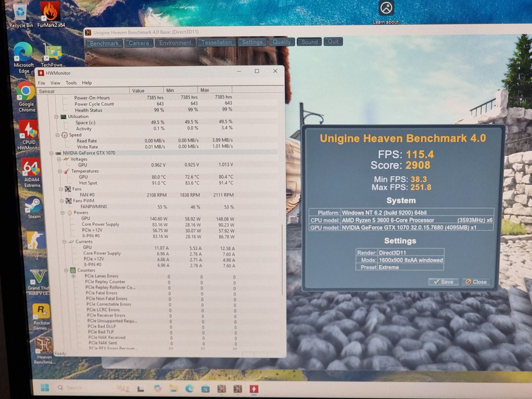
Task: Open Task View from the taskbar
Action: click(x=140, y=389)
